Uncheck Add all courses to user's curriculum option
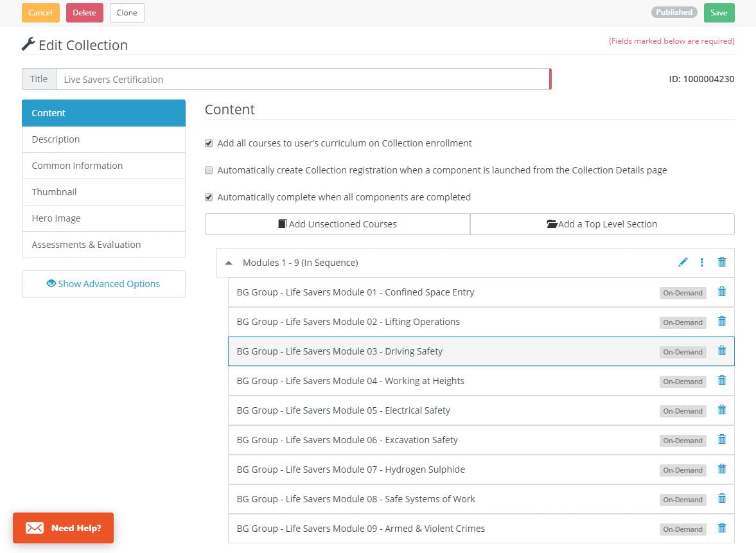Screen dimensions: 756x553 coord(209,143)
